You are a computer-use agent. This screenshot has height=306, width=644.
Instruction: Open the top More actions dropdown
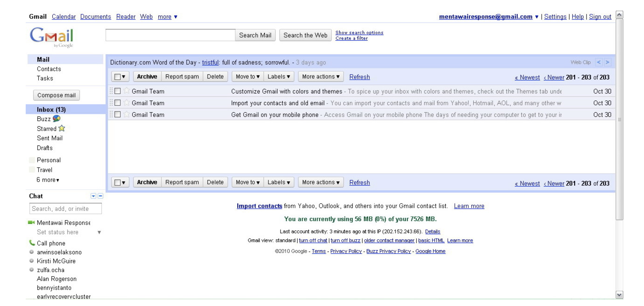[320, 77]
